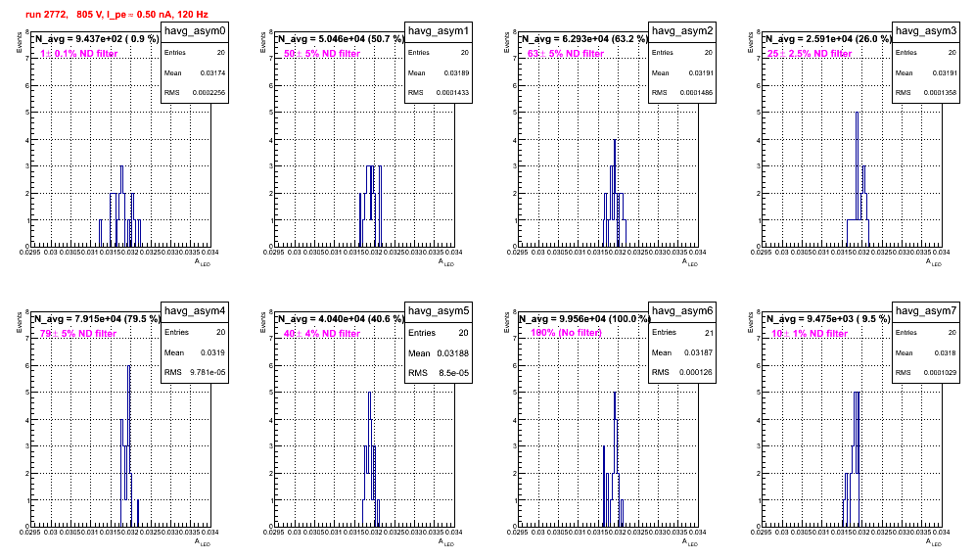Viewport: 975px width, 560px height.
Task: Click the RMS value 0.0001433
Action: (x=452, y=92)
